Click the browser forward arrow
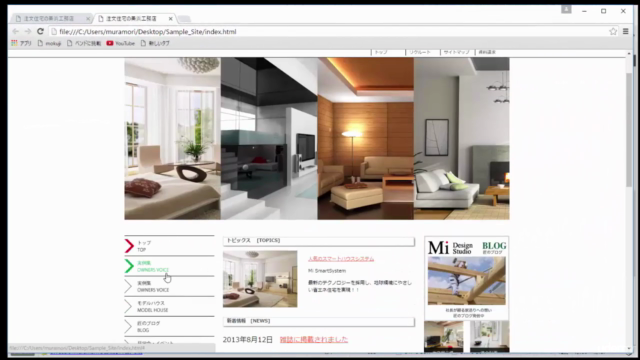The image size is (640, 360). point(28,31)
